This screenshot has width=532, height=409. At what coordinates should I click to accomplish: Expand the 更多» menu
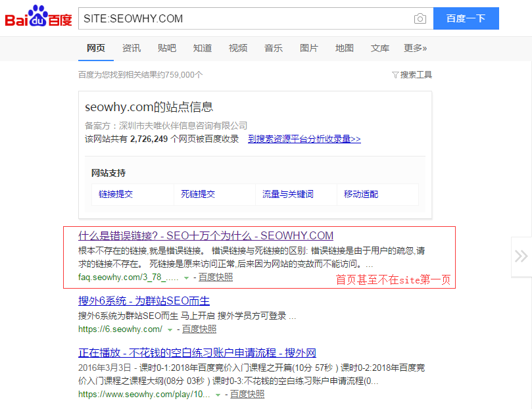coord(415,48)
